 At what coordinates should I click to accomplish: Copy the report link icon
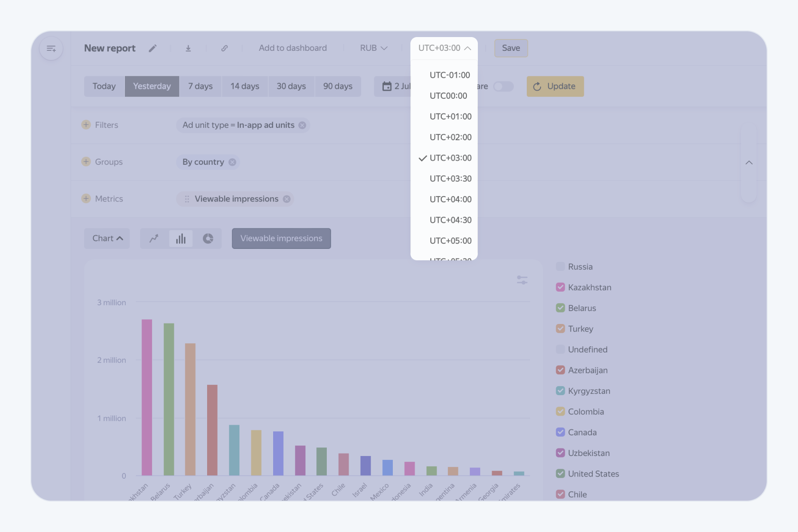coord(224,48)
